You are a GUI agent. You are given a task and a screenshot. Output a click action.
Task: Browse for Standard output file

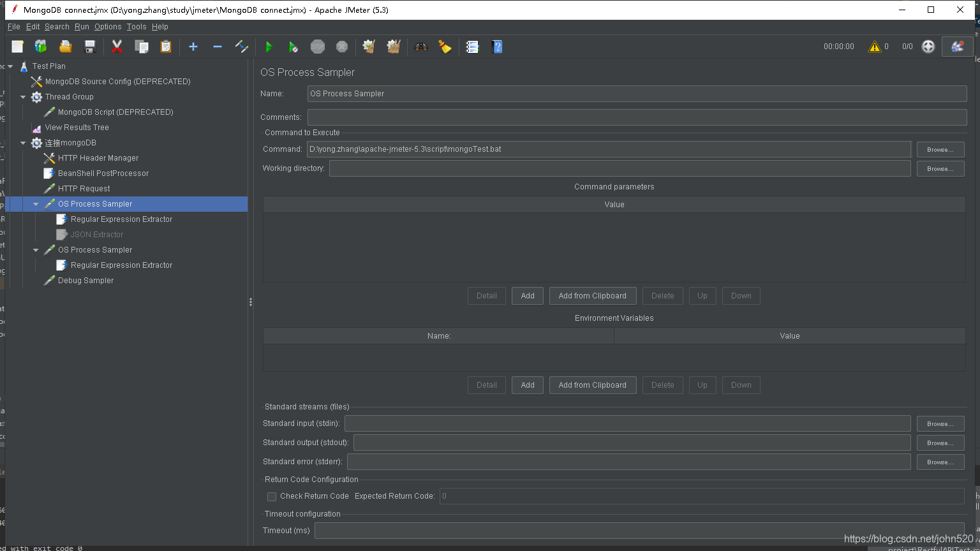coord(940,443)
